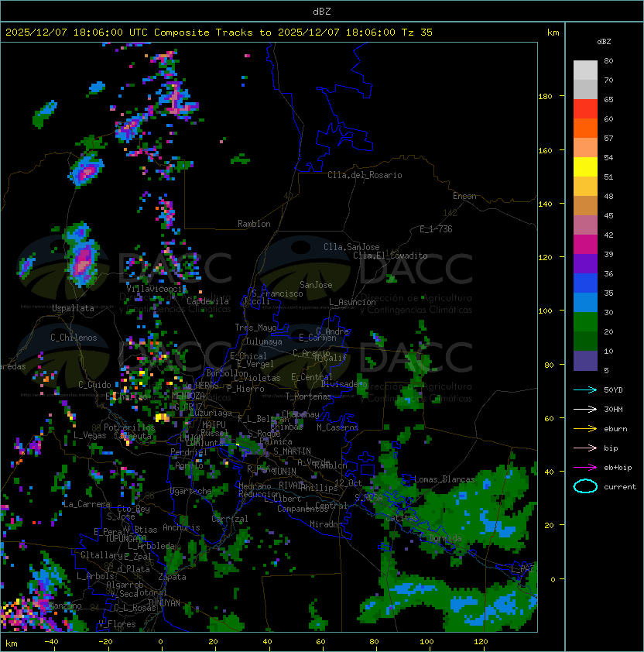Viewport: 644px width, 652px height.
Task: Click the cyan 'current' ellipse legend symbol
Action: coord(585,486)
